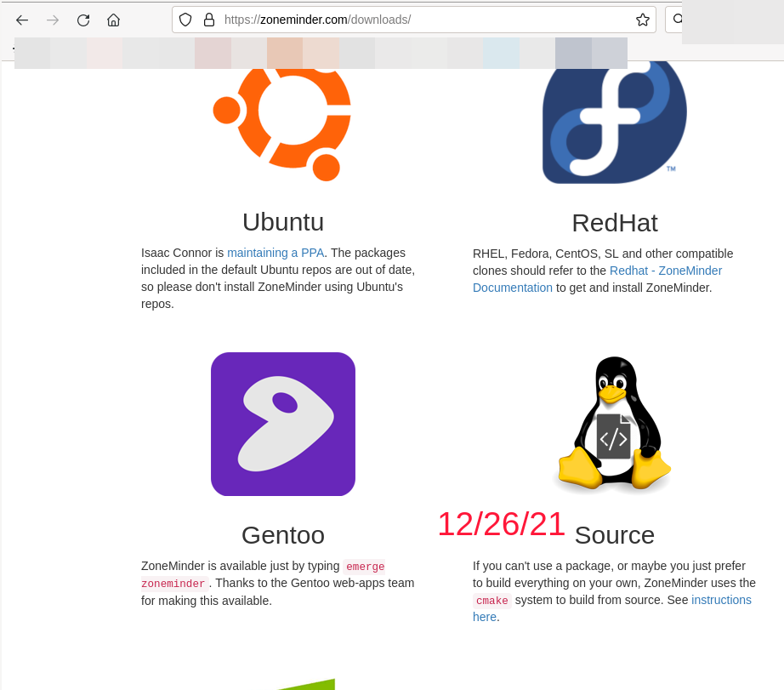Image resolution: width=784 pixels, height=690 pixels.
Task: Open the "maintaining a PPA" link
Action: pyautogui.click(x=275, y=253)
